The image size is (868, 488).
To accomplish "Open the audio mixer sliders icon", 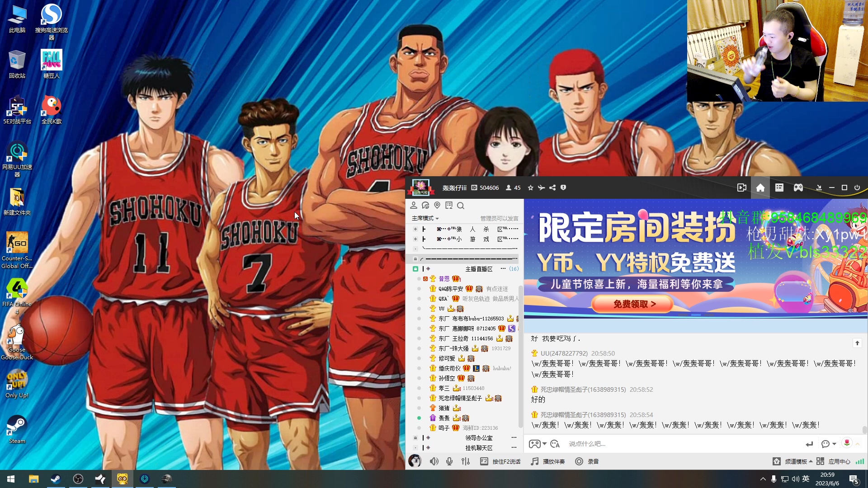I will pyautogui.click(x=466, y=461).
